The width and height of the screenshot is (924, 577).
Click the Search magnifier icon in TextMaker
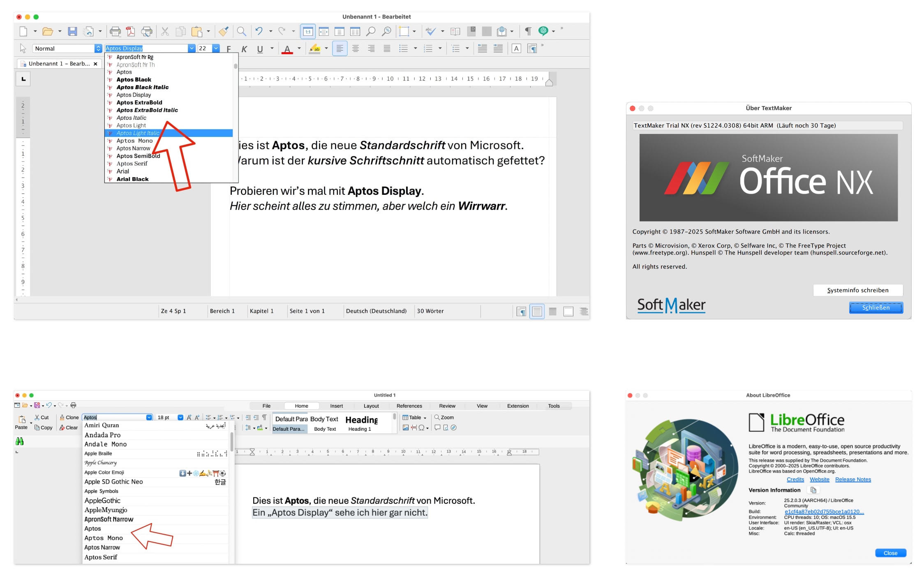coord(242,31)
